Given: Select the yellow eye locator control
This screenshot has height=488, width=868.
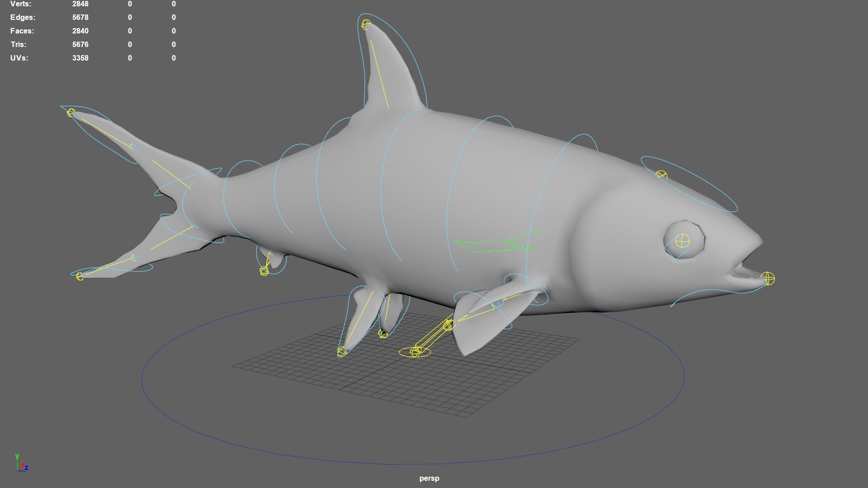Looking at the screenshot, I should pyautogui.click(x=682, y=240).
